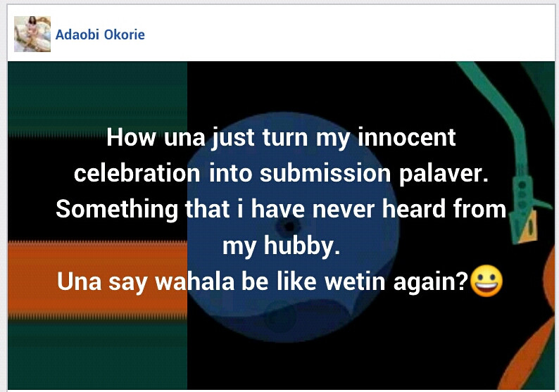559x392 pixels.
Task: Click the text line "How una just turn my innocent"
Action: [281, 137]
